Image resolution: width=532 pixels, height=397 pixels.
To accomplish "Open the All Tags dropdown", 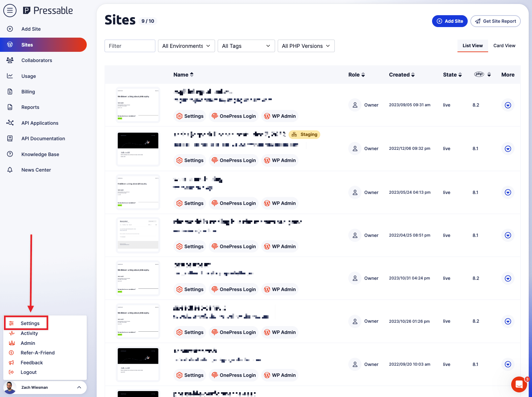I will (x=246, y=46).
